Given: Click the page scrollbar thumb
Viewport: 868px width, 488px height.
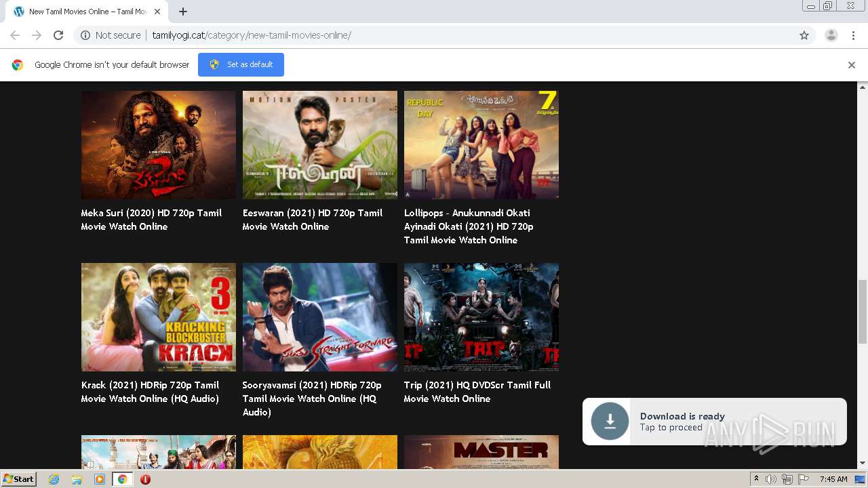Looking at the screenshot, I should 863,312.
